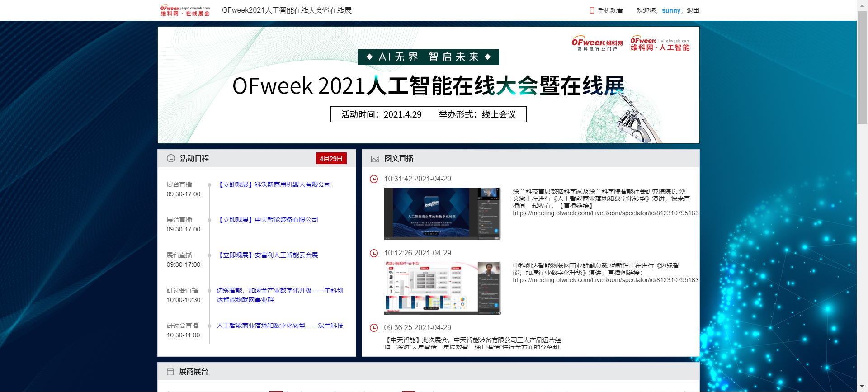
Task: Click the page title OFweek2021人工智能在线大会暨在线展
Action: pyautogui.click(x=287, y=10)
